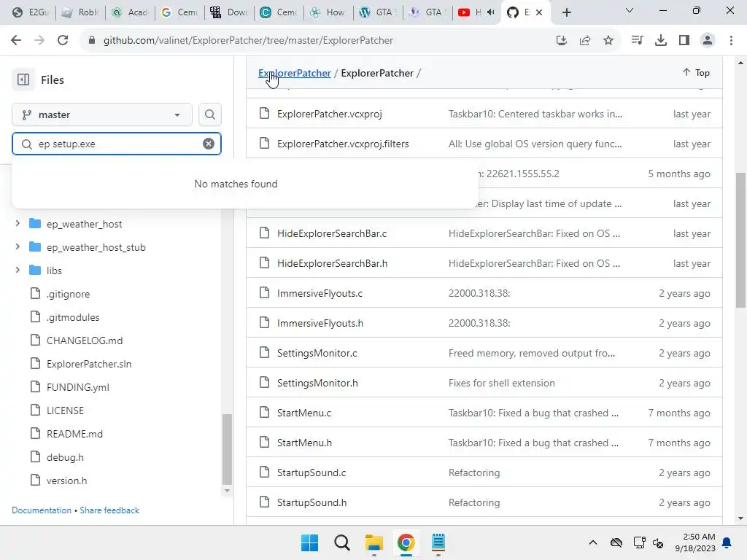Go back in browser history
This screenshot has width=747, height=560.
click(16, 41)
